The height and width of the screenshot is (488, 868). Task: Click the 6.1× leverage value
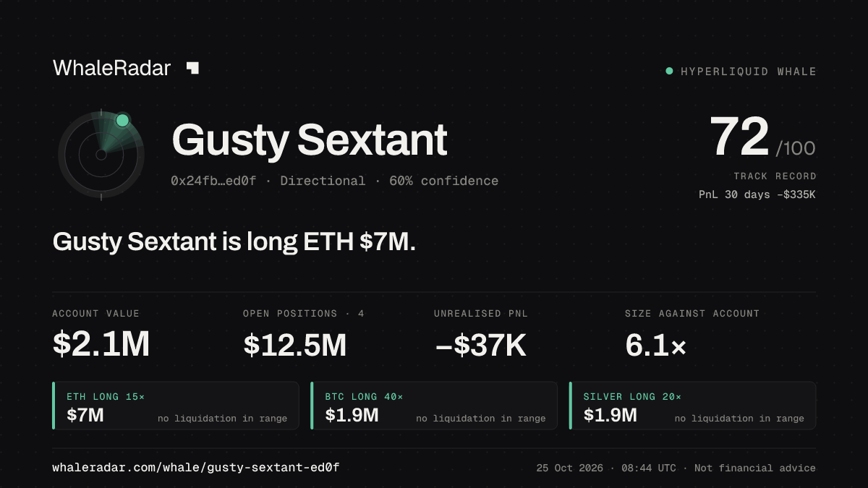click(655, 345)
